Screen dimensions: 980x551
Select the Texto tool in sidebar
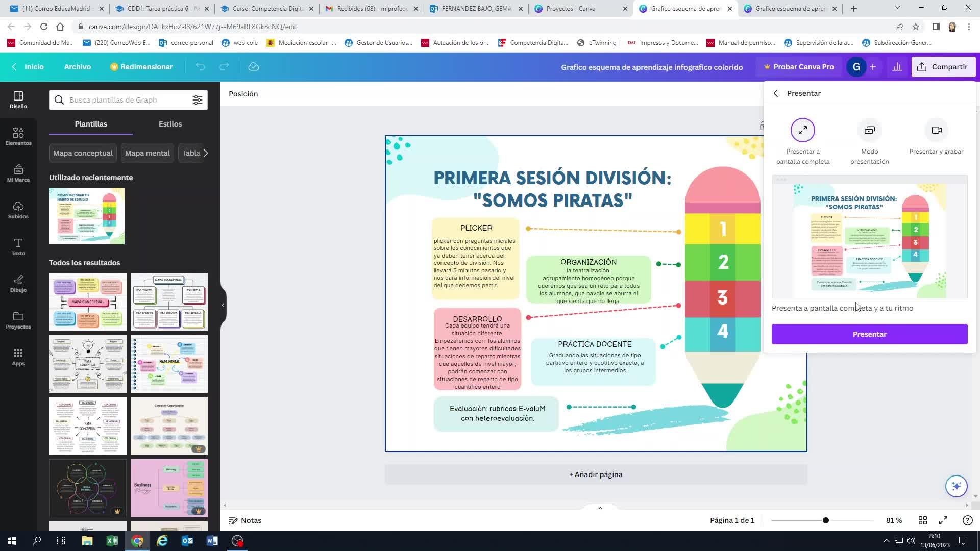point(18,246)
